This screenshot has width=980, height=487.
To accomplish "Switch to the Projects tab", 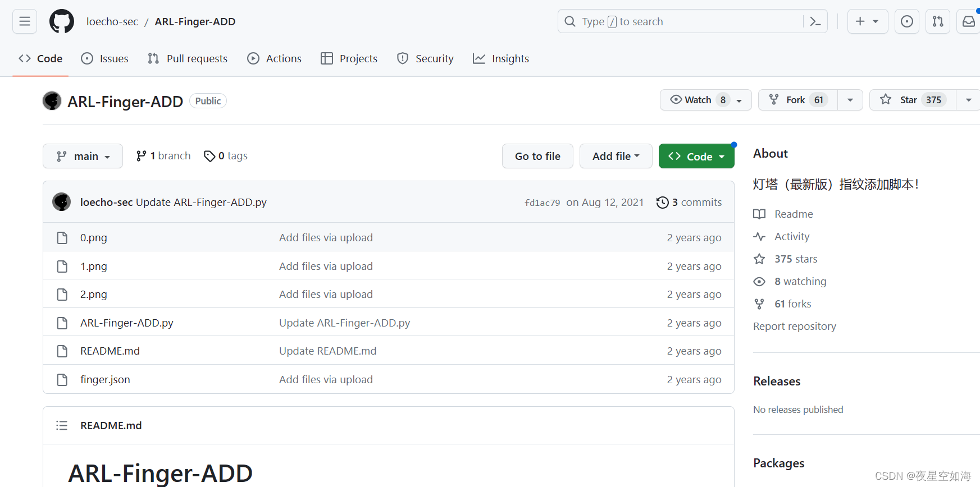I will tap(349, 58).
